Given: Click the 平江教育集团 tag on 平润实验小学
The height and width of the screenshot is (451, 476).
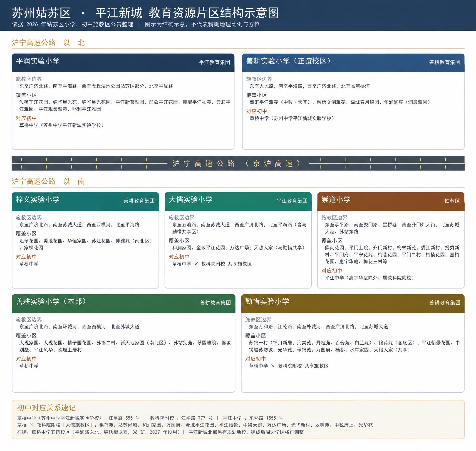Looking at the screenshot, I should [214, 62].
